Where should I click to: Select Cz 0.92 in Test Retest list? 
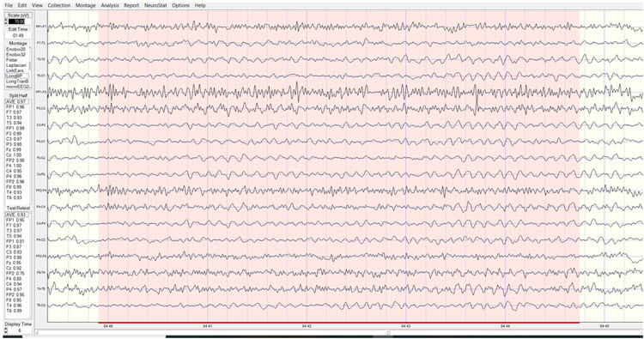15,268
